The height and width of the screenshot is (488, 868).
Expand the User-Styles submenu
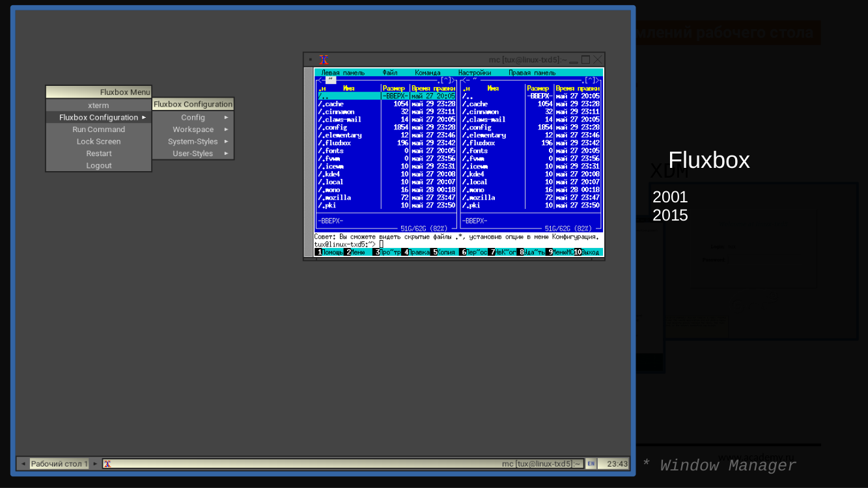193,154
